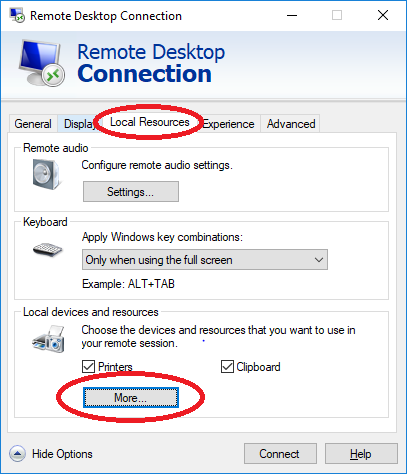Click the Connect button
This screenshot has width=407, height=474.
point(280,454)
